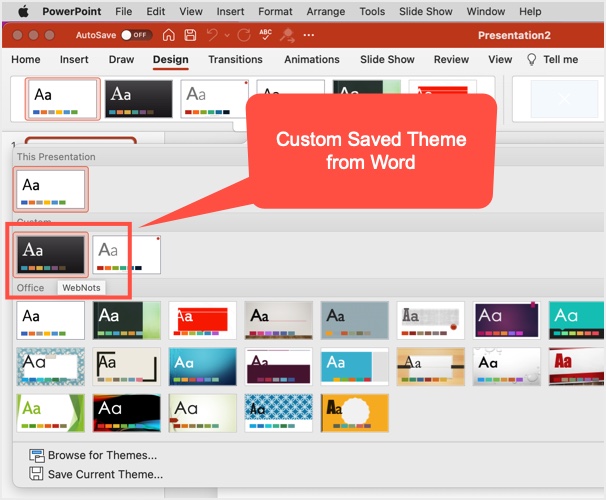Choose the gray textured Aa theme
Image resolution: width=606 pixels, height=500 pixels.
click(x=431, y=321)
